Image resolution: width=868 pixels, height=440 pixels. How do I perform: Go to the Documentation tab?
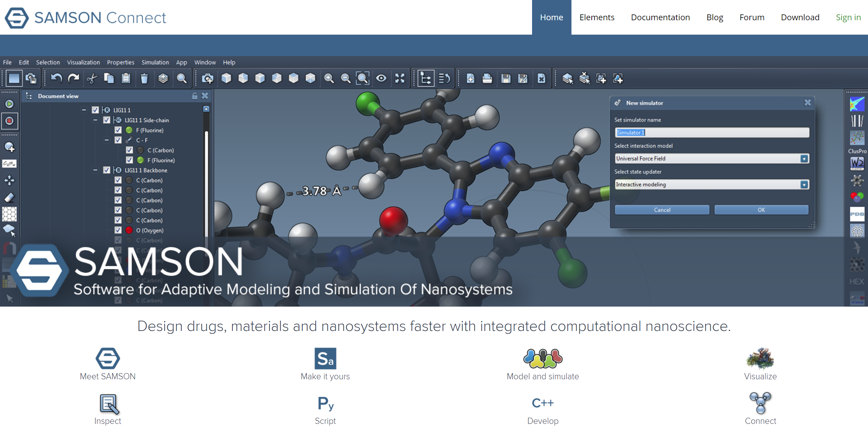coord(660,17)
